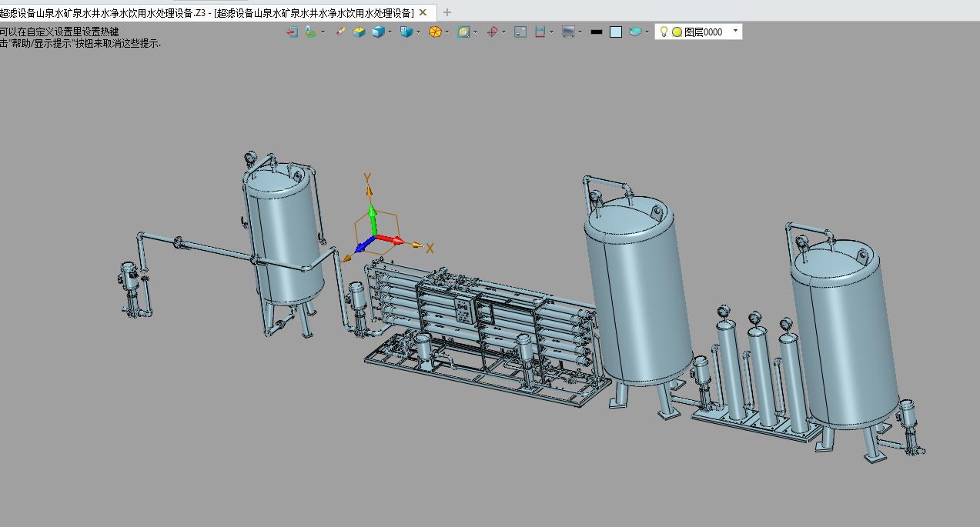Image resolution: width=980 pixels, height=527 pixels.
Task: Expand the dropdown arrow beside shaded cube
Action: pyautogui.click(x=390, y=32)
